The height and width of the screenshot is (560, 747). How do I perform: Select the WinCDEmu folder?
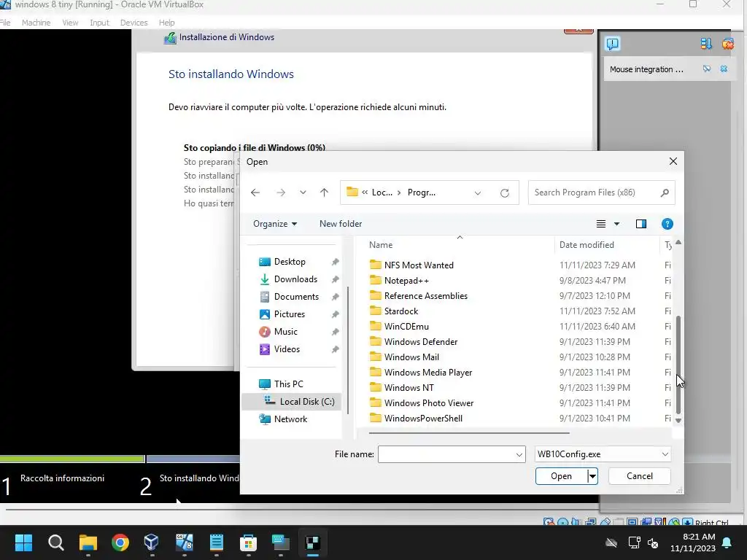click(x=406, y=327)
